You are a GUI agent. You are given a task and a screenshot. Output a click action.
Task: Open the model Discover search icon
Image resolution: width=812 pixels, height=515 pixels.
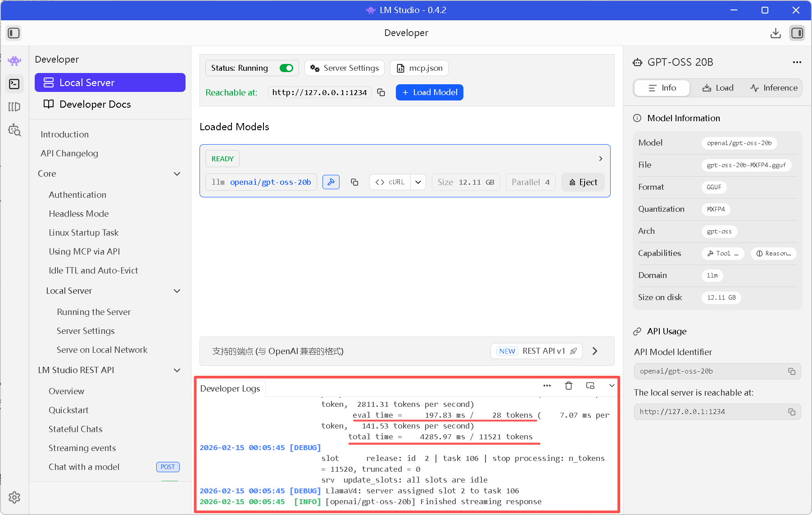(x=14, y=130)
